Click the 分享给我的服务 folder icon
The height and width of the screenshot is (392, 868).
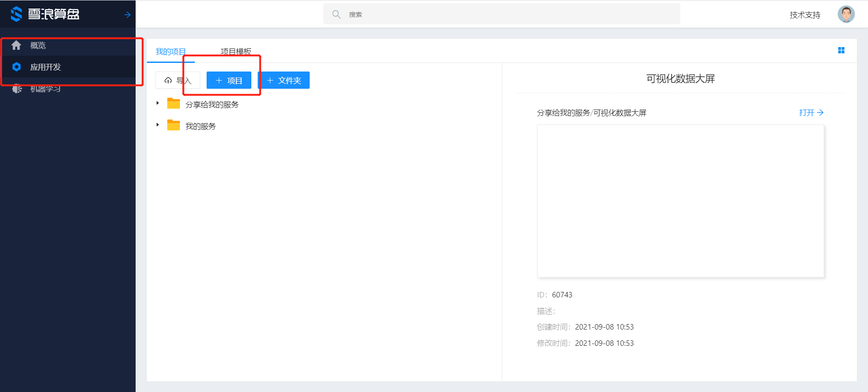174,104
